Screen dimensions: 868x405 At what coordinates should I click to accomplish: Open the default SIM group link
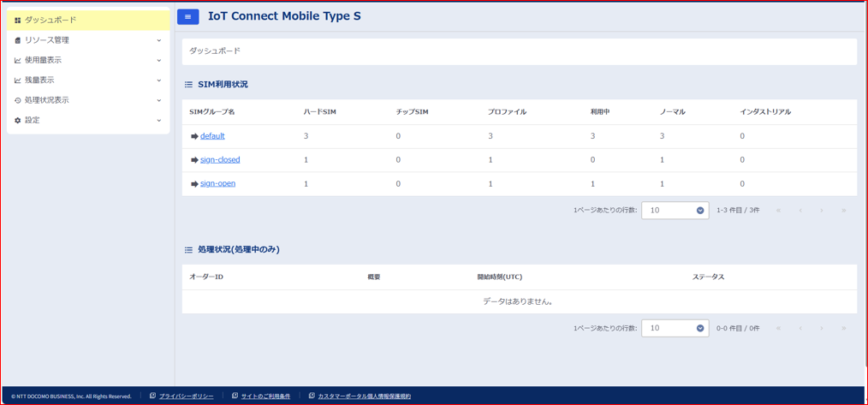pos(212,136)
